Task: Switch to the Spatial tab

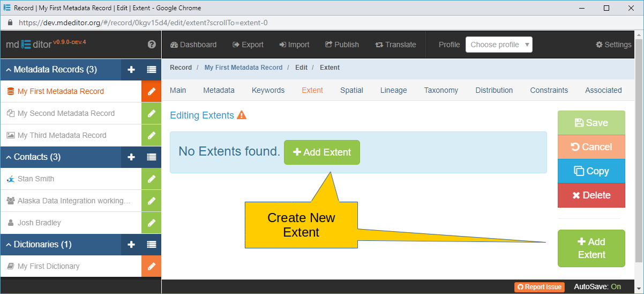Action: [351, 90]
